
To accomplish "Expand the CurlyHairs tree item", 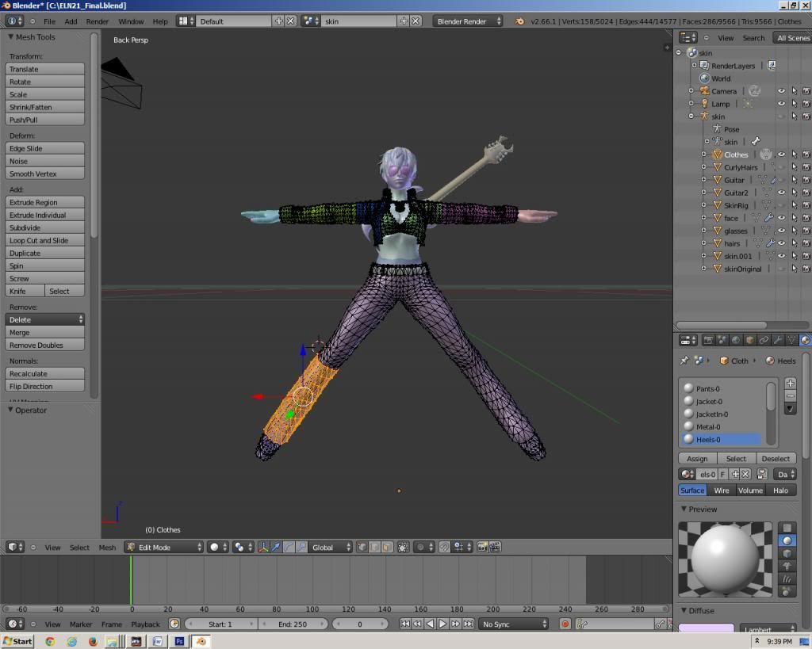I will point(704,167).
